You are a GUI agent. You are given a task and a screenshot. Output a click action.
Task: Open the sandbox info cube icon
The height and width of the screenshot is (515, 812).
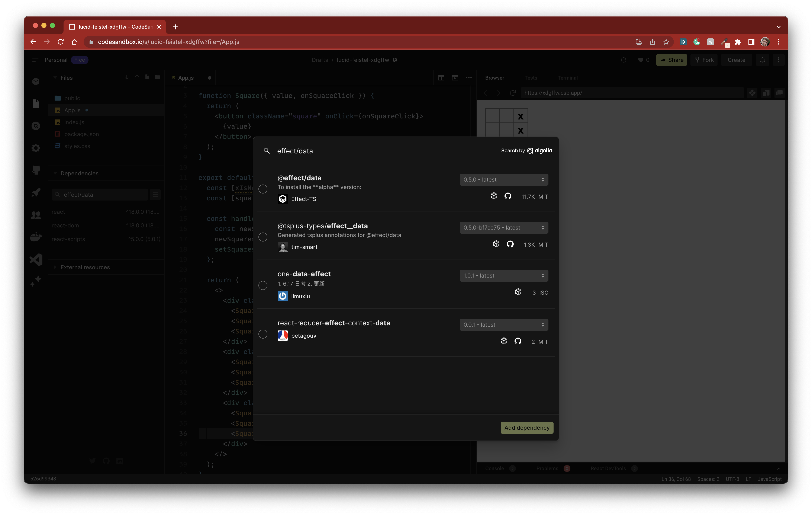pyautogui.click(x=36, y=81)
